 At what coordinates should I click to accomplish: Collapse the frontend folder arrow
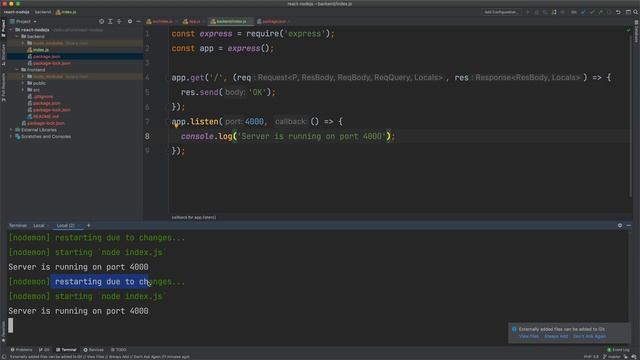(17, 70)
